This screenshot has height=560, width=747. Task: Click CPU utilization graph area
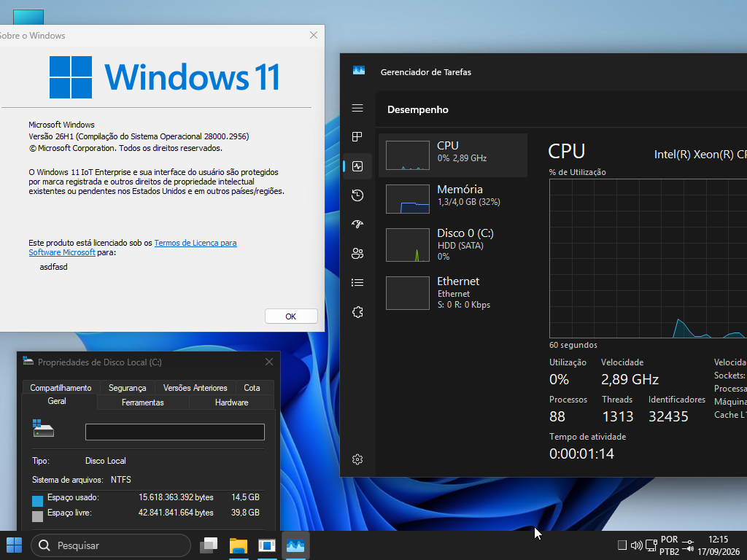pyautogui.click(x=648, y=259)
